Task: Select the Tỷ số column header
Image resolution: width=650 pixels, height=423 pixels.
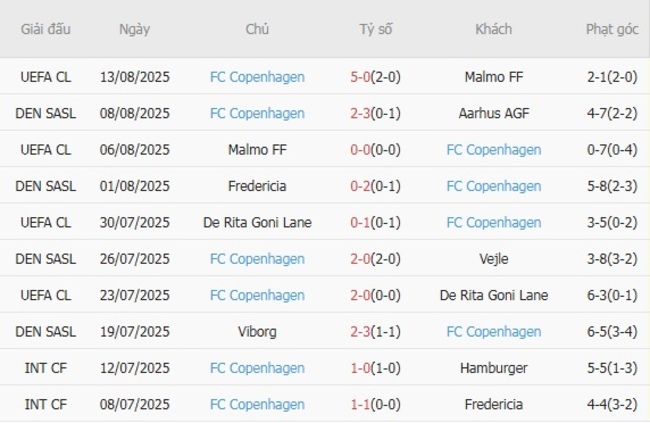Action: tap(376, 29)
